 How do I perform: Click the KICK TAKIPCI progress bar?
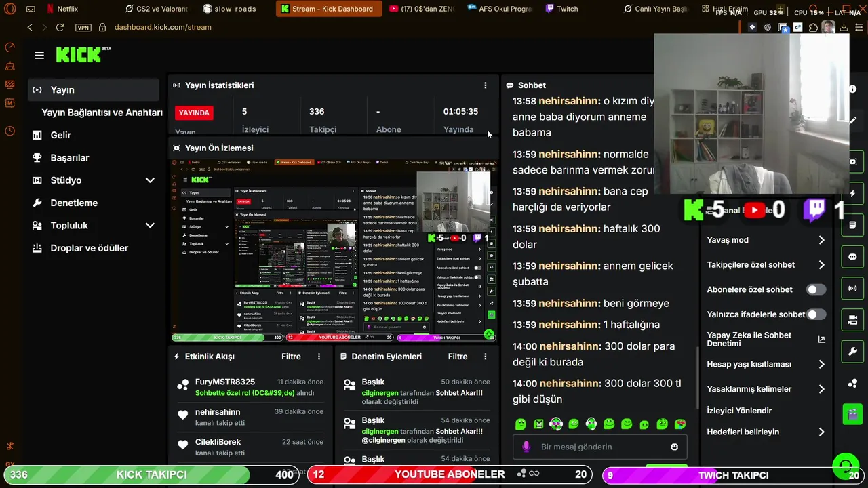[x=152, y=475]
